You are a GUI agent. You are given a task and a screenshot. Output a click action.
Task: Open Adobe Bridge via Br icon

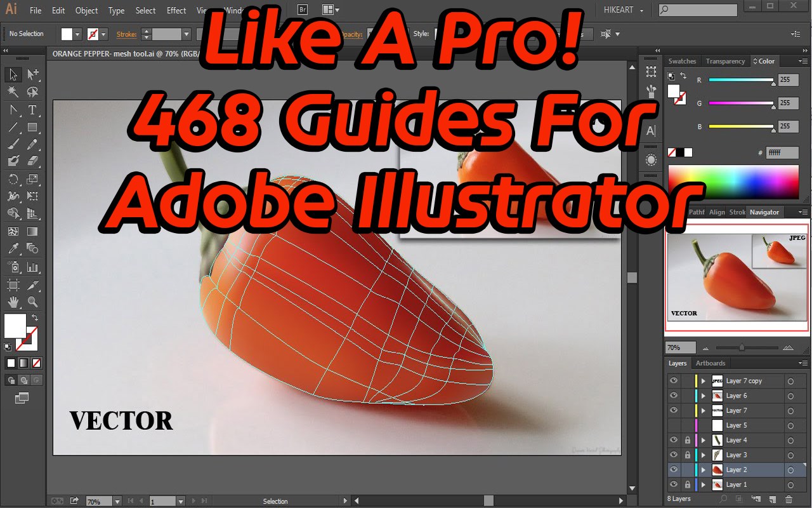(x=303, y=10)
